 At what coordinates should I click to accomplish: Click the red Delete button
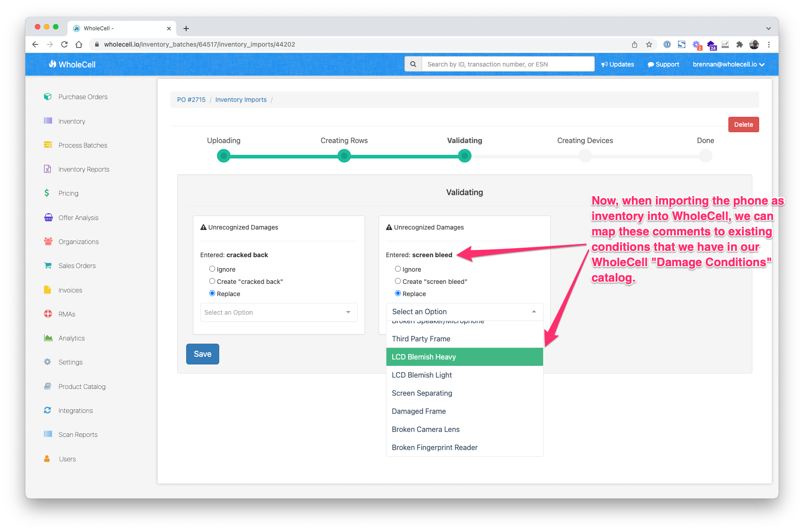coord(743,125)
